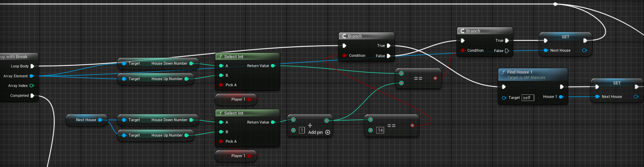Click the Loop Body execution pin
644x167 pixels.
32,66
